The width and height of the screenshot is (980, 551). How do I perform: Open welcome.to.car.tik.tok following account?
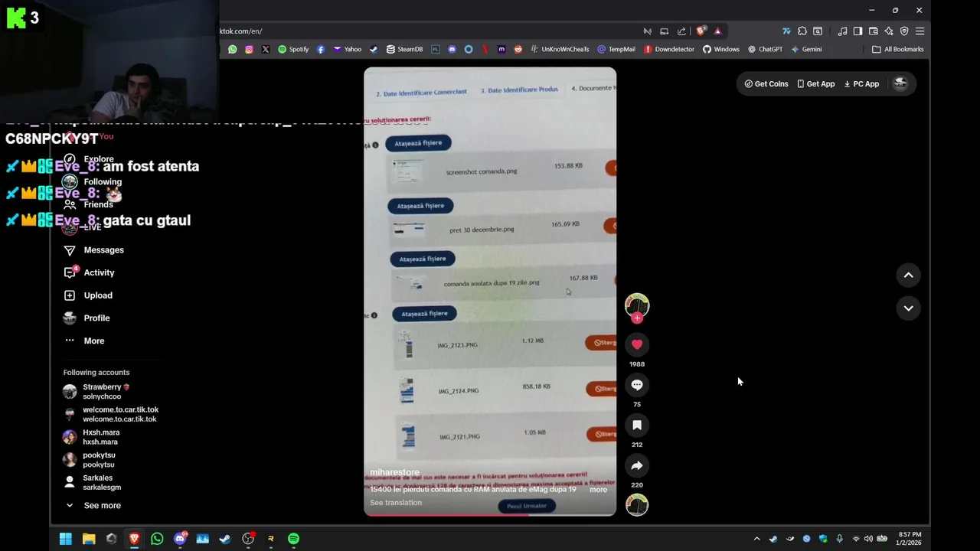(x=110, y=414)
